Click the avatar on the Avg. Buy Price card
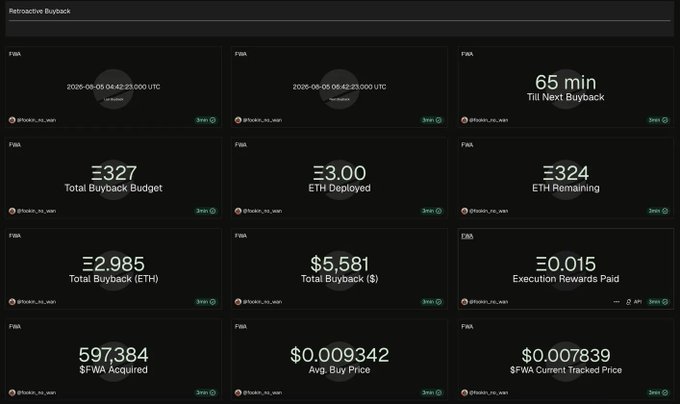The width and height of the screenshot is (680, 404). click(x=238, y=393)
